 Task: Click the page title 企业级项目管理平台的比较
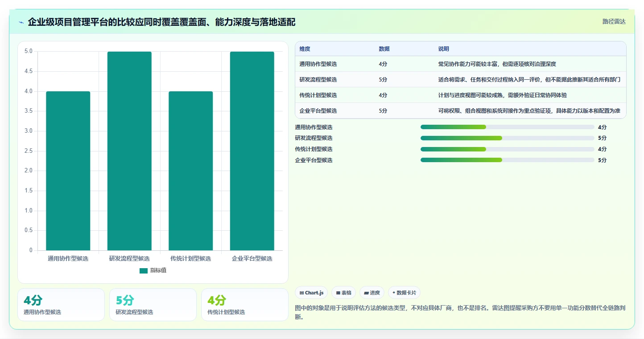(x=161, y=22)
